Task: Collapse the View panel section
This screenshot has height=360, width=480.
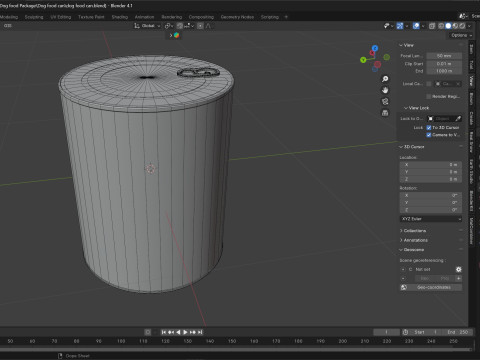Action: click(407, 45)
